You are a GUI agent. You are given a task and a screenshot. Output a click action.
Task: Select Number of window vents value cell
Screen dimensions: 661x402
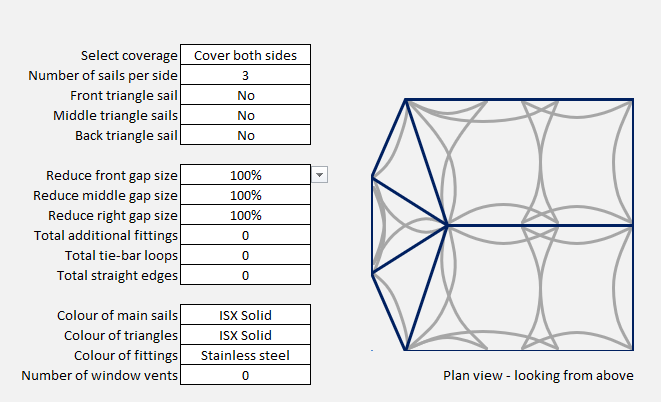click(245, 375)
